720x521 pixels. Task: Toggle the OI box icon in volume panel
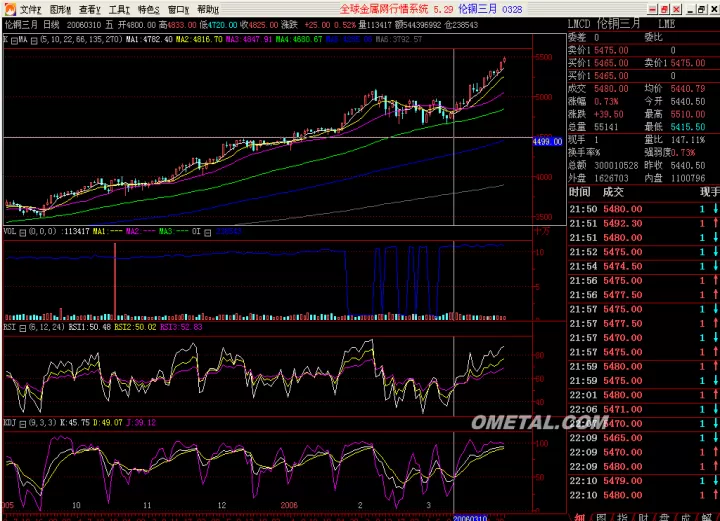(208, 232)
